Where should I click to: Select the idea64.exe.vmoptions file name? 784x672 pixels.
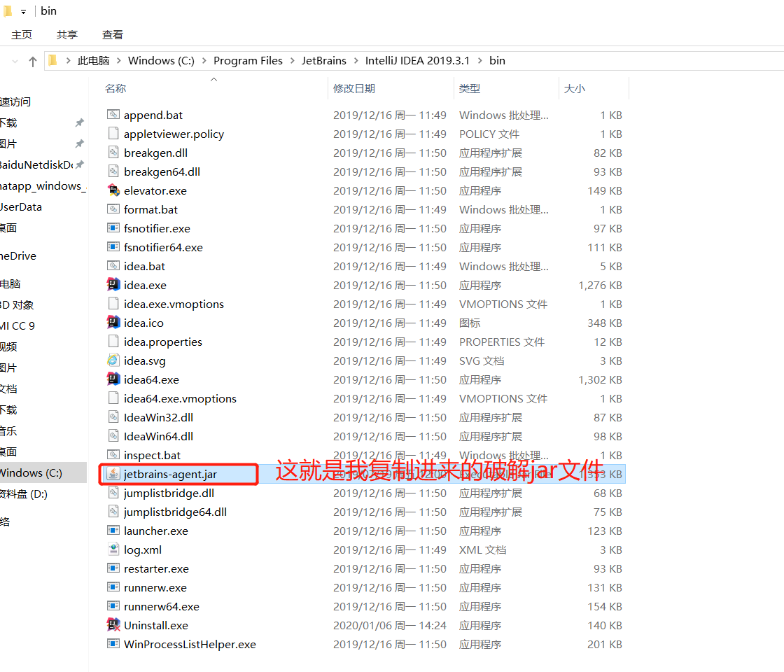tap(180, 398)
